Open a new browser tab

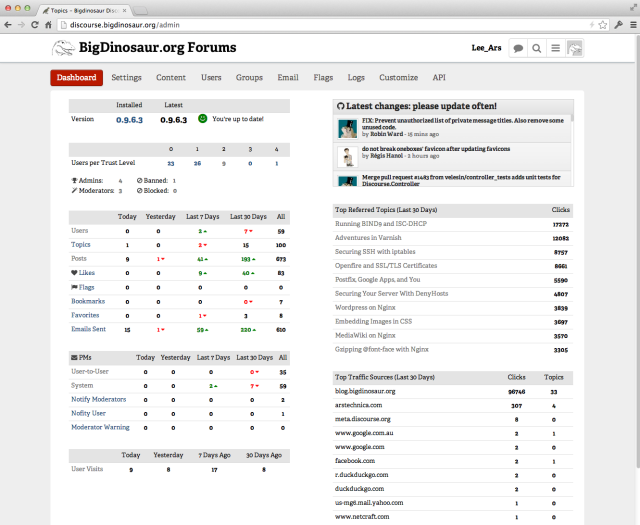(x=140, y=11)
